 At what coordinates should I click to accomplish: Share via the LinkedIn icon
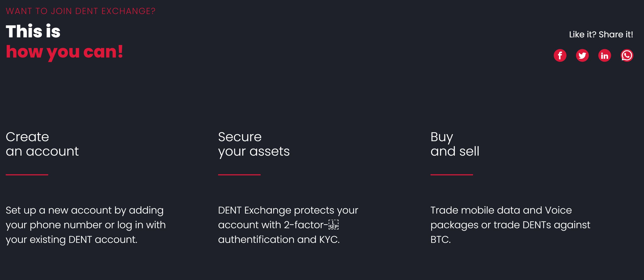coord(604,55)
